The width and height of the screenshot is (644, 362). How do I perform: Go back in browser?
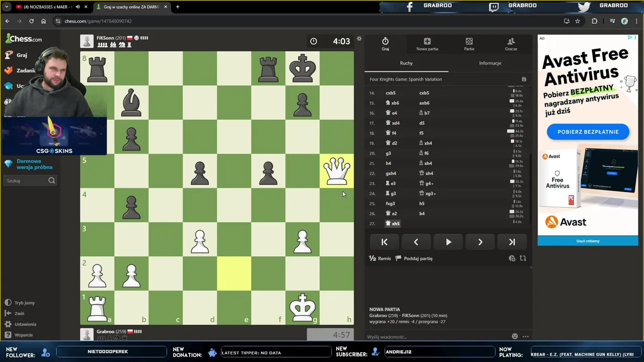[x=7, y=21]
